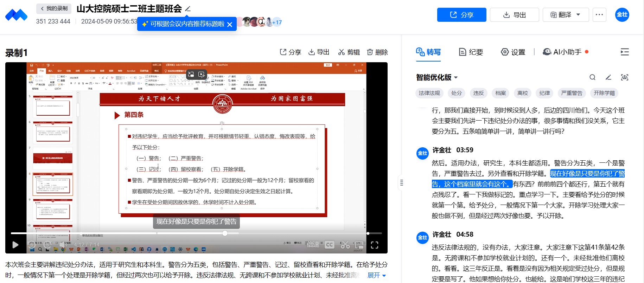
Task: Open the 设置 tab
Action: [513, 52]
